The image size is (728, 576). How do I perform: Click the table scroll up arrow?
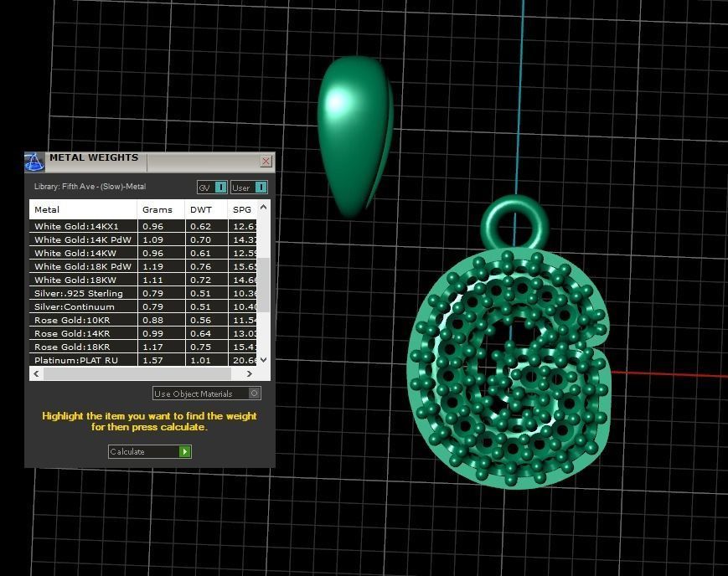[x=263, y=207]
